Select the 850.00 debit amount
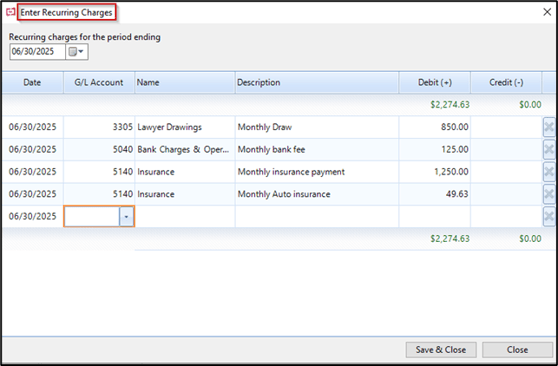 [435, 127]
